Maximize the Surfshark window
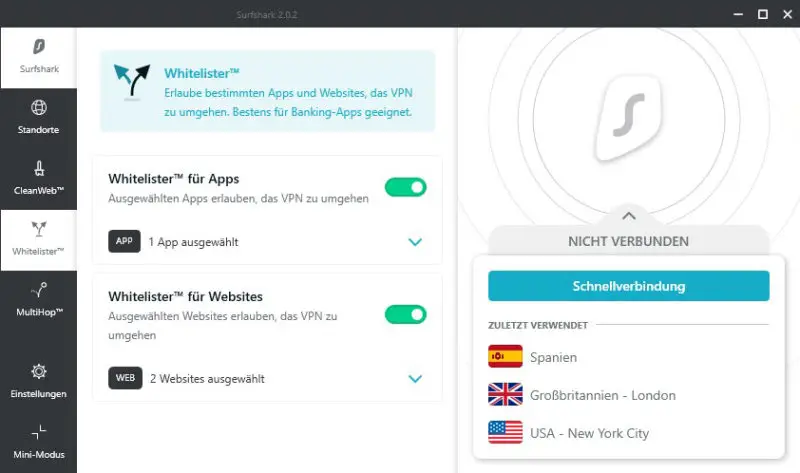 tap(763, 14)
